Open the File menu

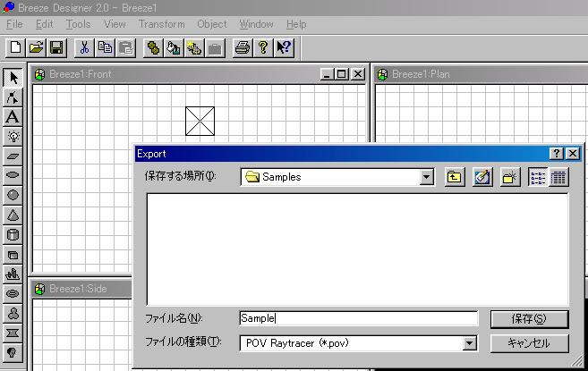pos(14,24)
